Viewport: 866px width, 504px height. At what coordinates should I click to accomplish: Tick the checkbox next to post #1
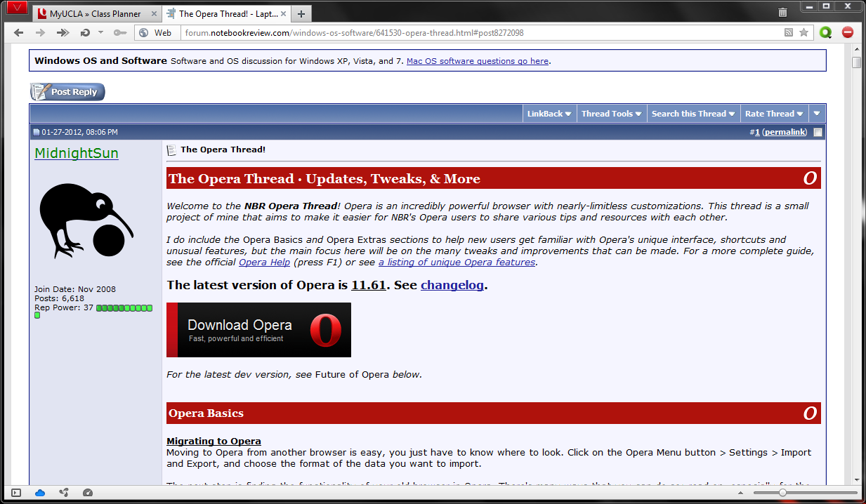[x=818, y=132]
